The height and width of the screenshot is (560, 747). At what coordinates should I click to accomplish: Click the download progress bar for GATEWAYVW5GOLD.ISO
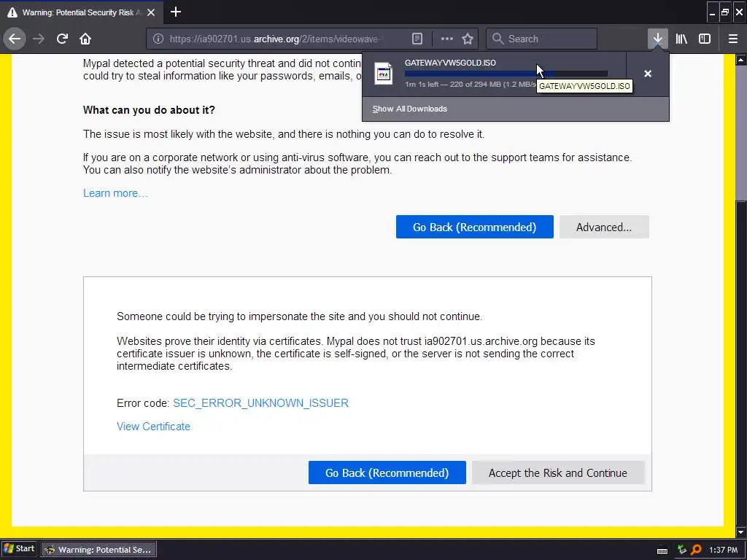pos(506,74)
